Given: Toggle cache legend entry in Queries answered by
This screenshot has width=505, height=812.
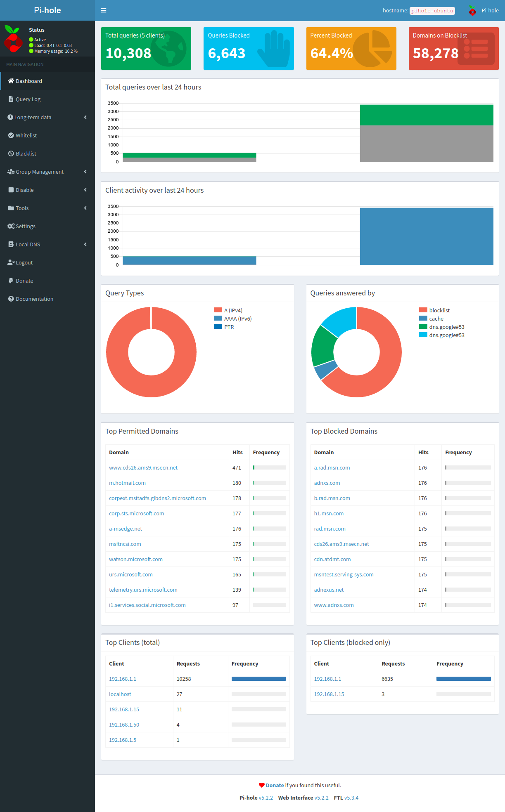Looking at the screenshot, I should (431, 319).
